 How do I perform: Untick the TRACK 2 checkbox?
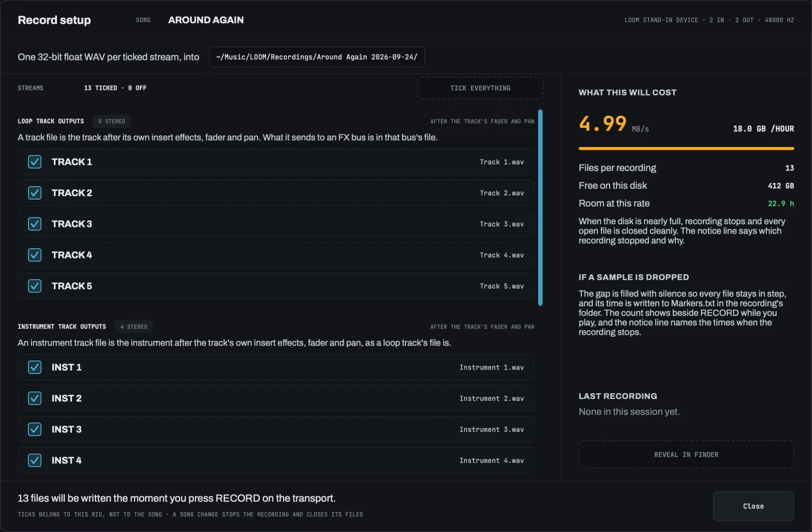[35, 193]
